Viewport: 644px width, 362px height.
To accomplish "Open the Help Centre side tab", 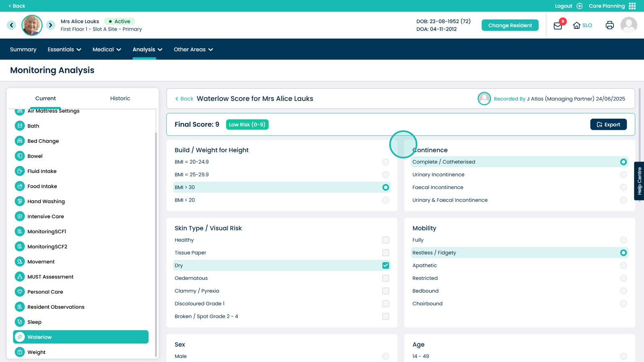I will [x=639, y=181].
